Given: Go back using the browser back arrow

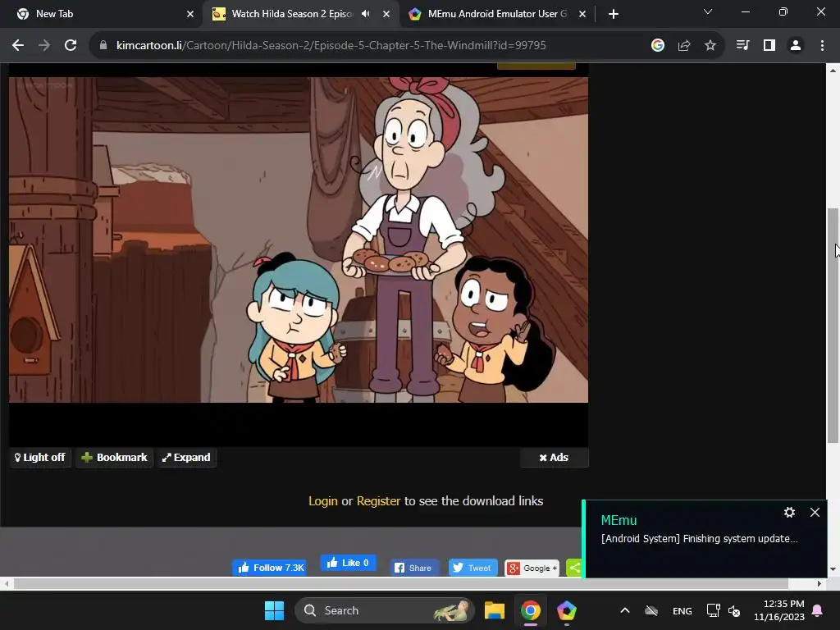Looking at the screenshot, I should [x=18, y=46].
